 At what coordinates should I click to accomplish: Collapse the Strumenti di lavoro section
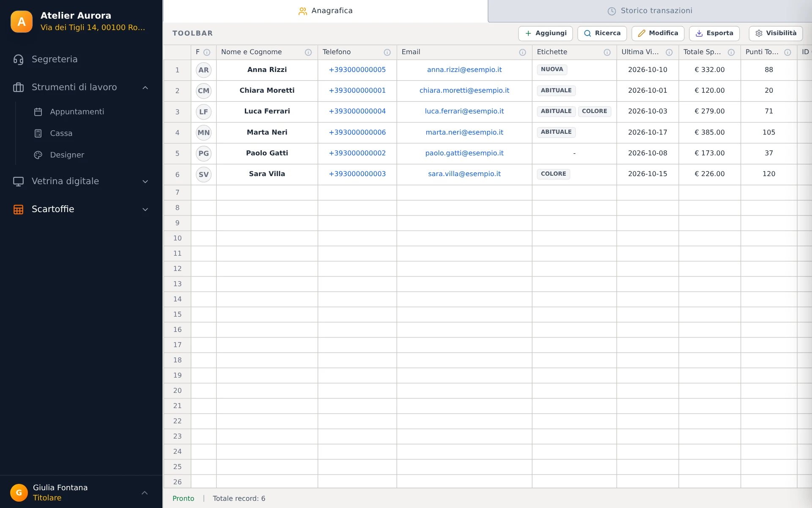point(145,88)
